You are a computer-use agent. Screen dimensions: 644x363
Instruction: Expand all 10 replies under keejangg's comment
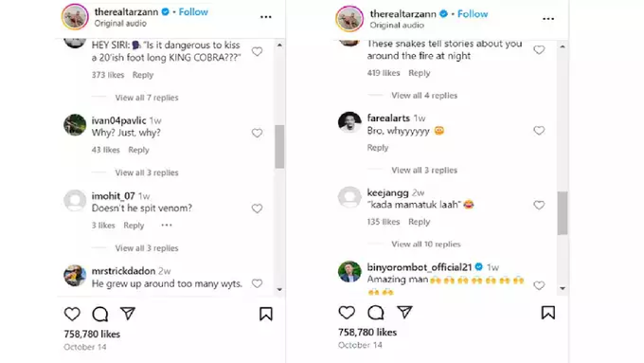coord(426,245)
